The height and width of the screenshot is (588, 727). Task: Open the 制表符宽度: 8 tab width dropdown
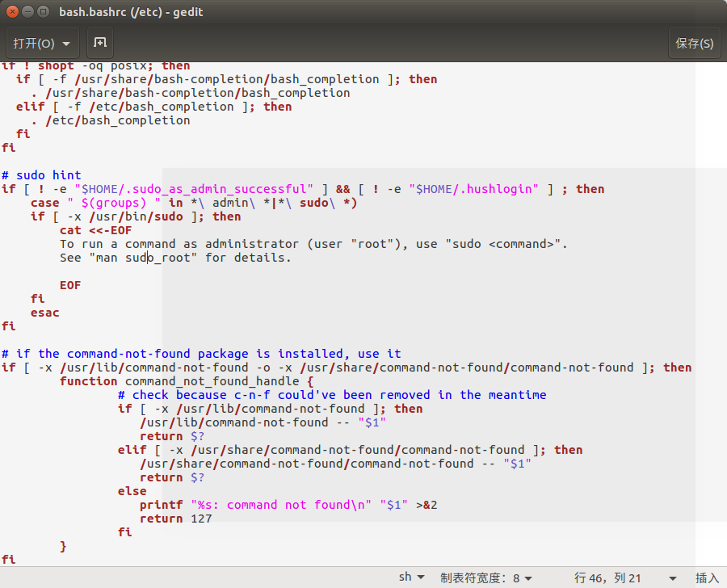[x=486, y=577]
